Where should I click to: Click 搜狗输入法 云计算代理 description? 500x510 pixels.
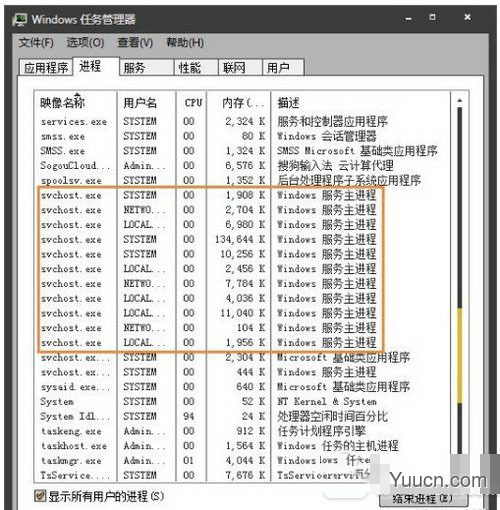click(x=335, y=165)
